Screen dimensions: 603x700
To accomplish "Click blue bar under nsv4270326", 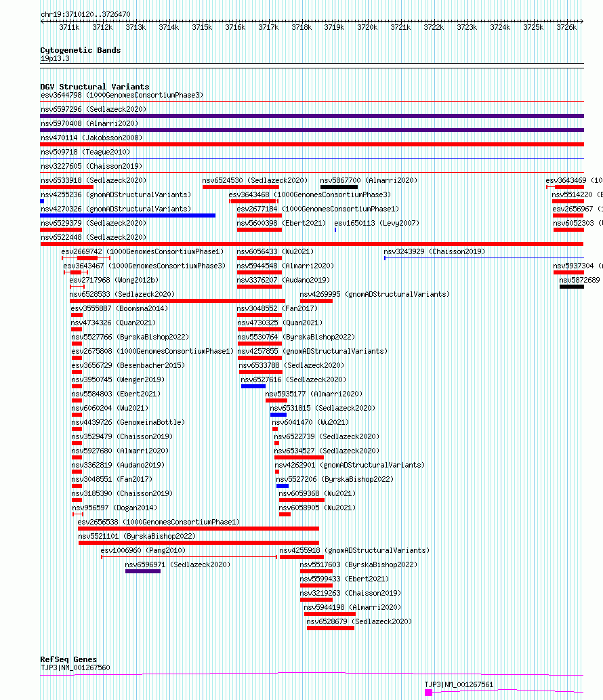I will point(127,215).
